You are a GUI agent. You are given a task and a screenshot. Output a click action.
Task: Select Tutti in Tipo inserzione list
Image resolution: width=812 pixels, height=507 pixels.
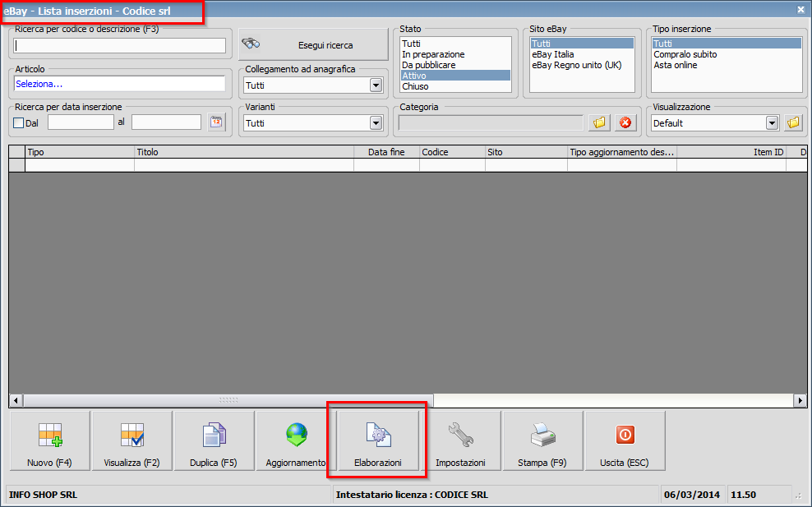coord(727,44)
